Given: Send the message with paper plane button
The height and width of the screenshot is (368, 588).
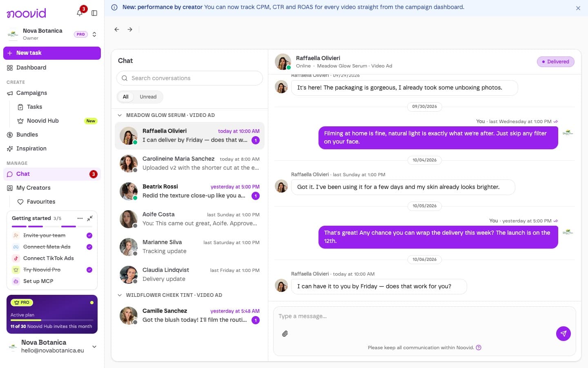Looking at the screenshot, I should pyautogui.click(x=563, y=334).
